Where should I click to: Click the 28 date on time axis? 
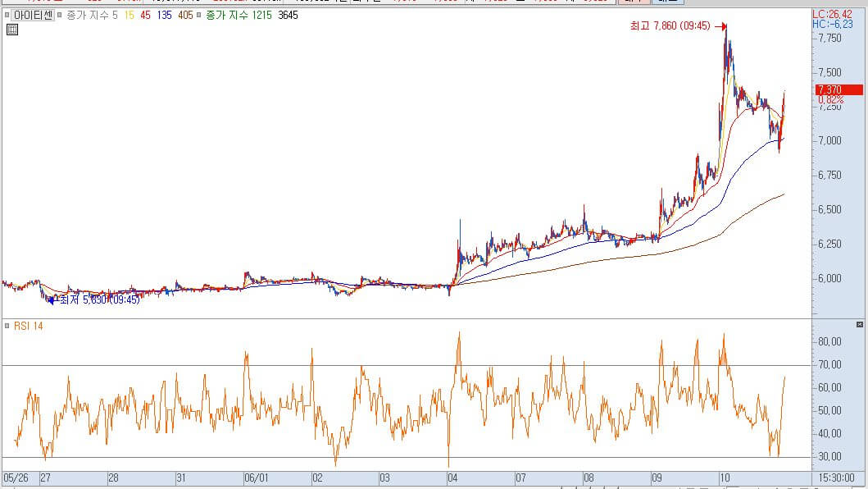(x=113, y=478)
